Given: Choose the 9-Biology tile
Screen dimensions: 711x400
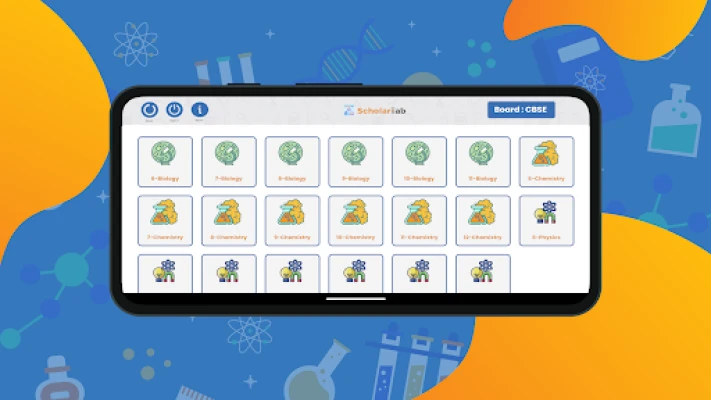Looking at the screenshot, I should (x=355, y=161).
